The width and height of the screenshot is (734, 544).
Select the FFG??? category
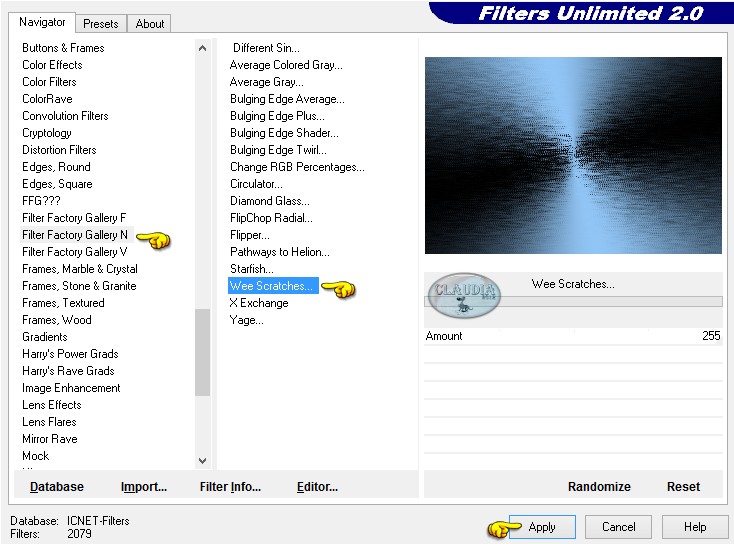41,201
